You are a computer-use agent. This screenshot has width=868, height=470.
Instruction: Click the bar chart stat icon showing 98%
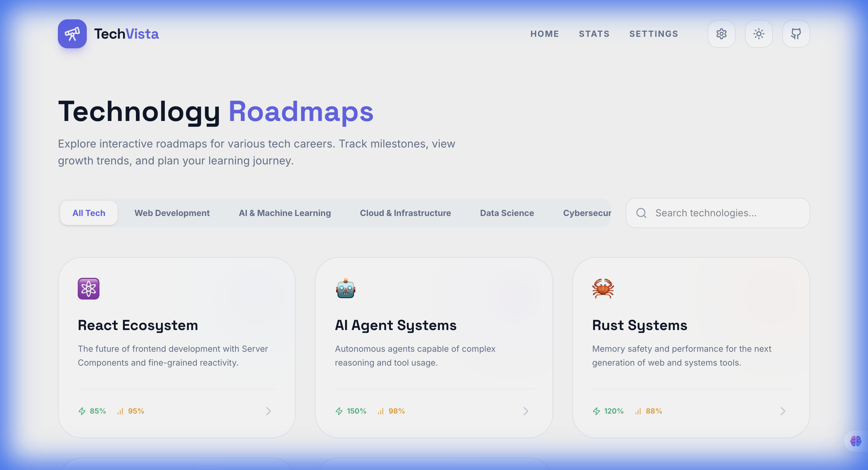coord(380,411)
